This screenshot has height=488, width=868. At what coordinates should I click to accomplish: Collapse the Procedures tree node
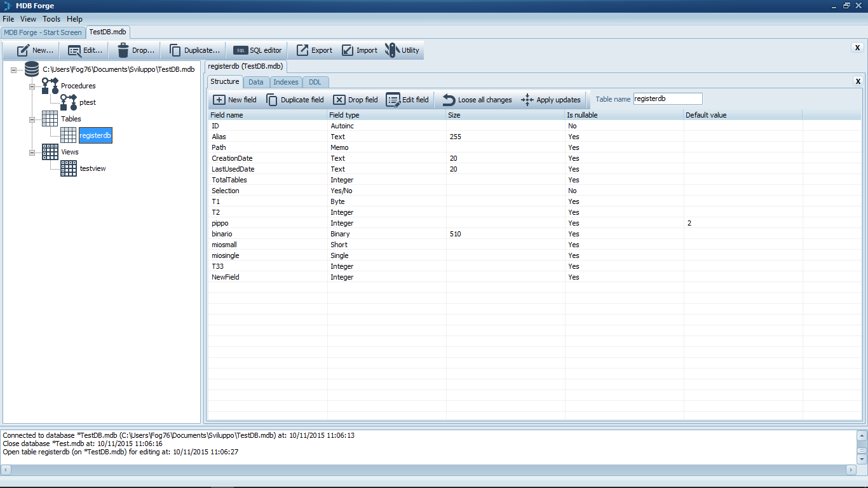coord(32,86)
